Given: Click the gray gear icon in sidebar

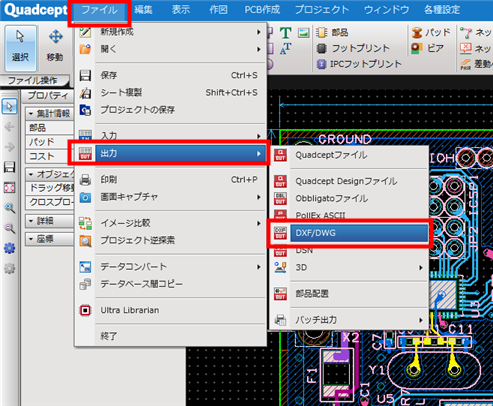Looking at the screenshot, I should pyautogui.click(x=9, y=269).
